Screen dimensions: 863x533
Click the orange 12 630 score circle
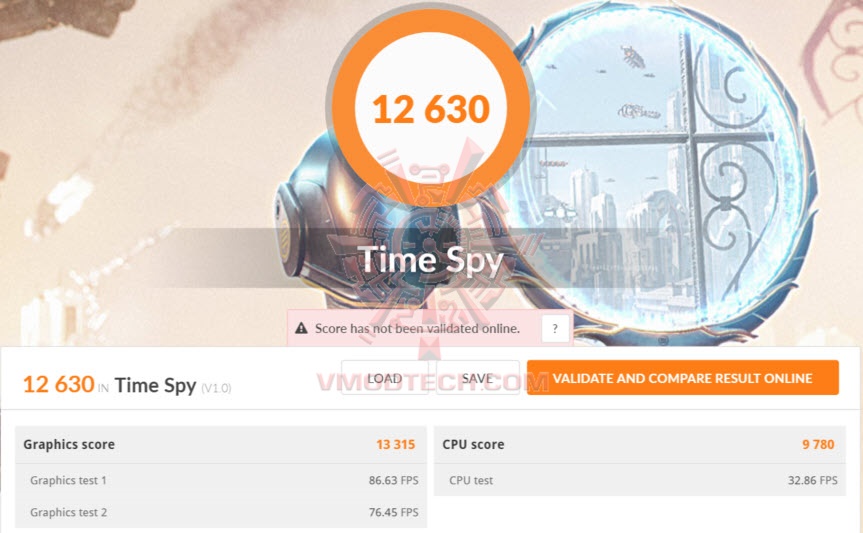click(430, 108)
